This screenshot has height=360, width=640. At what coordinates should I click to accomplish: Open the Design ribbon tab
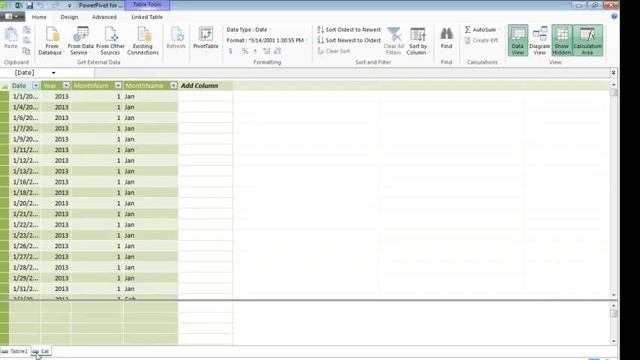coord(69,17)
